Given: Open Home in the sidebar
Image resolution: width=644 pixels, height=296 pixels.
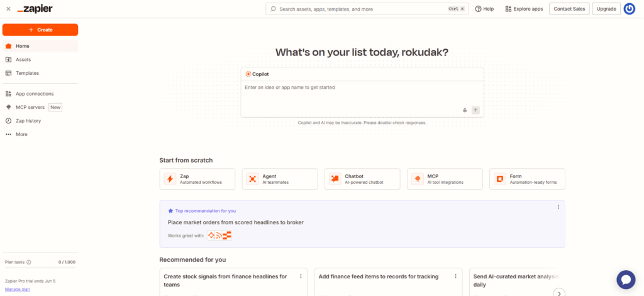Looking at the screenshot, I should [40, 46].
